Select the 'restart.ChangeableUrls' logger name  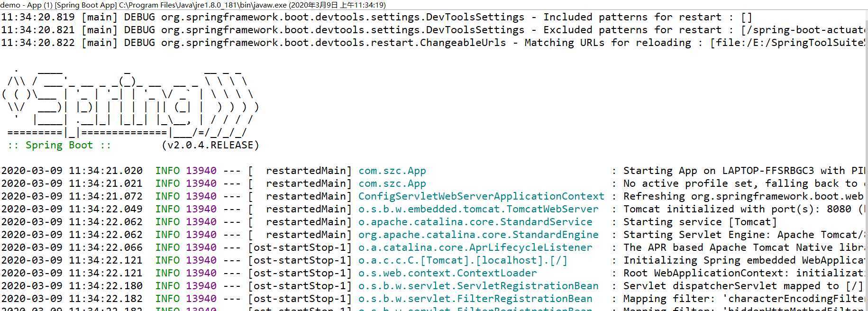click(439, 43)
